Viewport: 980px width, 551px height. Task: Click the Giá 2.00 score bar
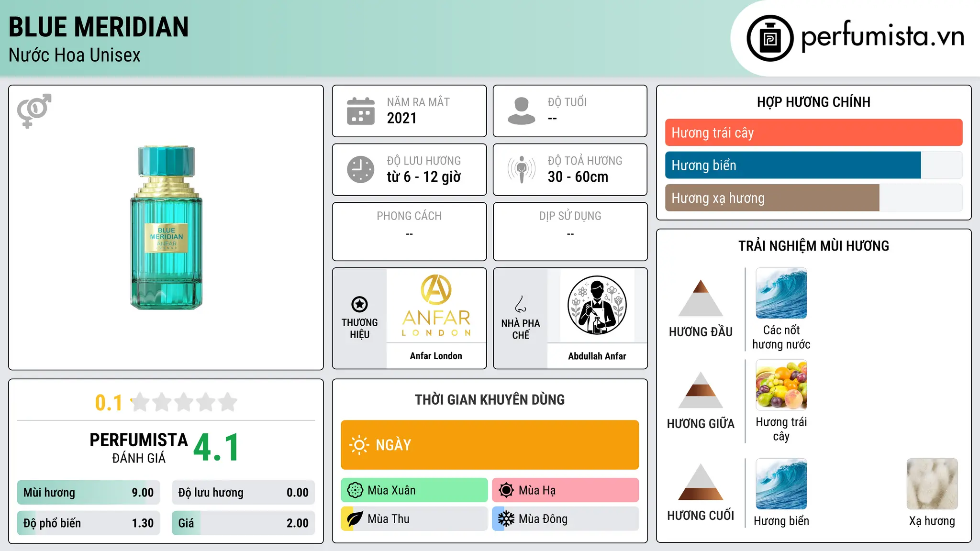(243, 523)
